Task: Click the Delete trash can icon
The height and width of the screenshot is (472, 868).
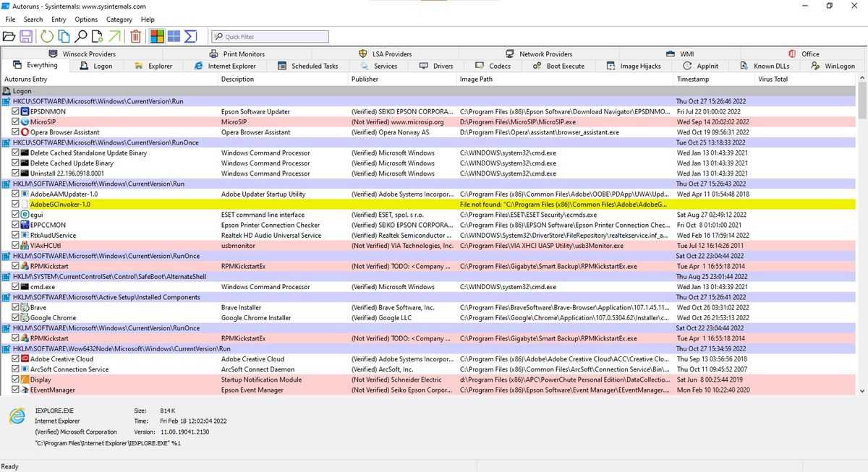Action: tap(136, 36)
